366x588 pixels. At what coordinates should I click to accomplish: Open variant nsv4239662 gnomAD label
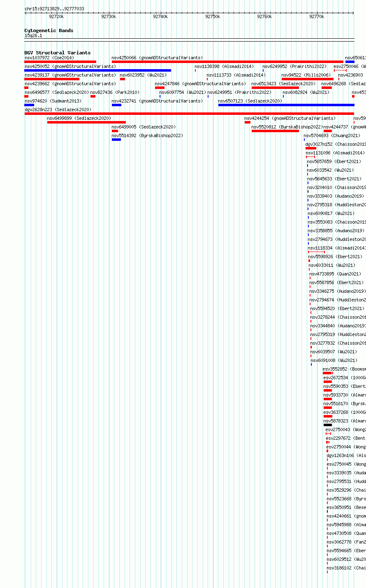pyautogui.click(x=70, y=84)
